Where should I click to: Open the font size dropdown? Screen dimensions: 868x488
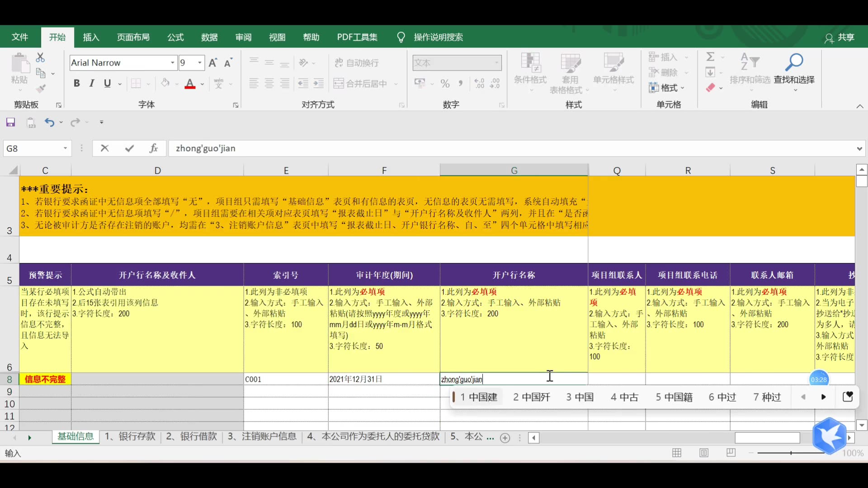(x=200, y=63)
